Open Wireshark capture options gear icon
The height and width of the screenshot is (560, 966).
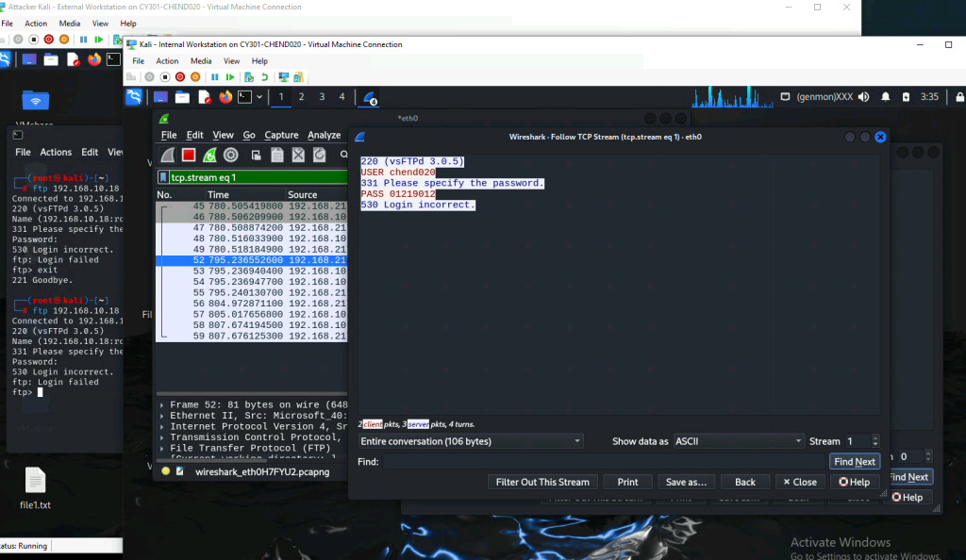[x=231, y=156]
